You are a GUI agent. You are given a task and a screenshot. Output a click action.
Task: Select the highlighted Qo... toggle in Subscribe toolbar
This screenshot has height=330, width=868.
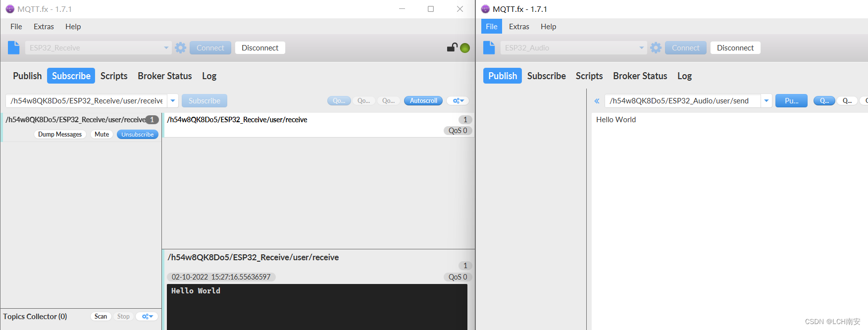coord(339,100)
